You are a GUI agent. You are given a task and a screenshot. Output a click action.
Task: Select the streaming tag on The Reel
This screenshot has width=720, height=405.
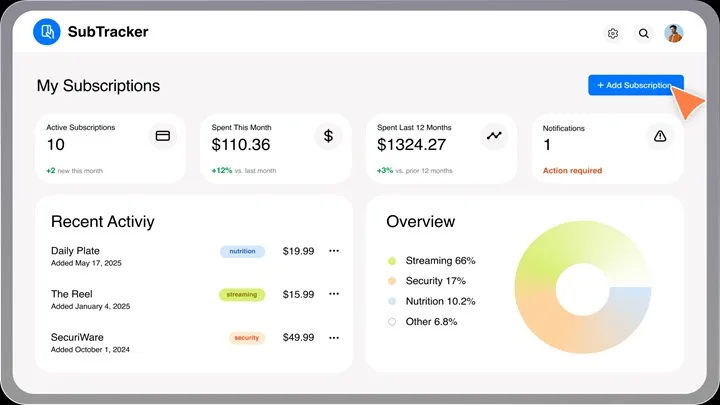(x=241, y=294)
